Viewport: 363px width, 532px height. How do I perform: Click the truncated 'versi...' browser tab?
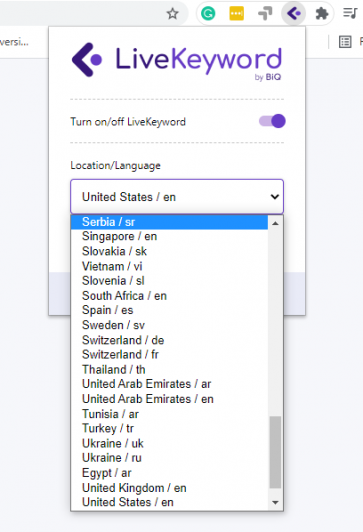click(14, 42)
